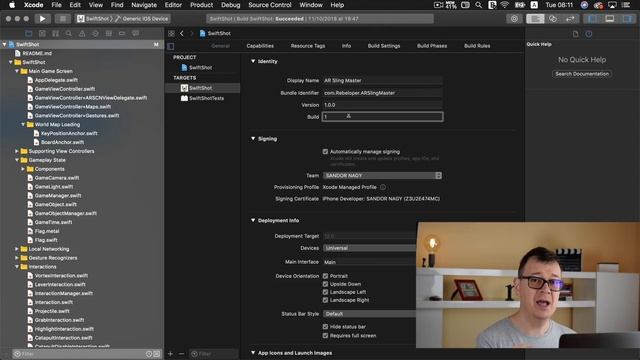Show the Quick Help inspector
Viewport: 640px width, 360px height.
tap(589, 34)
